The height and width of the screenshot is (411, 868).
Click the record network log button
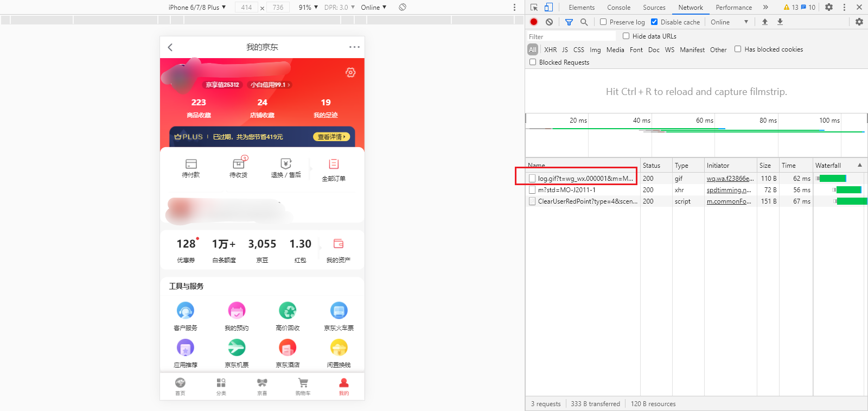click(534, 22)
